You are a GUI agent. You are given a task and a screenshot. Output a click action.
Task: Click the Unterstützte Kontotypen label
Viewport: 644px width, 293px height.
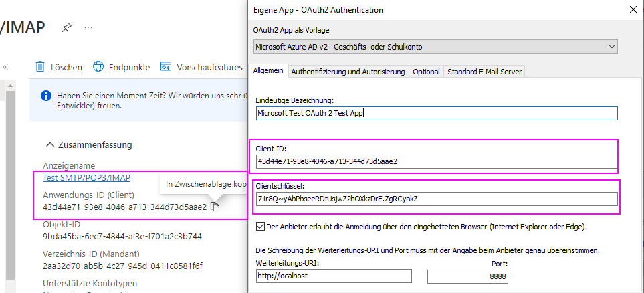(90, 284)
